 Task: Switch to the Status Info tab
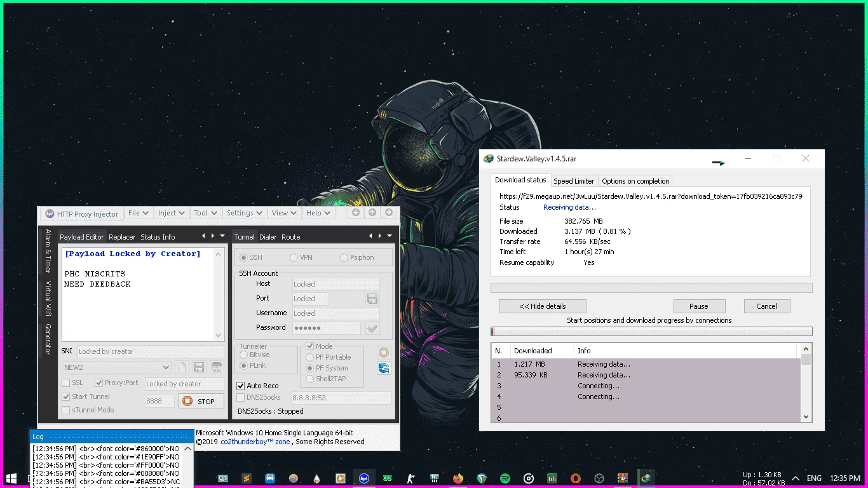coord(158,237)
